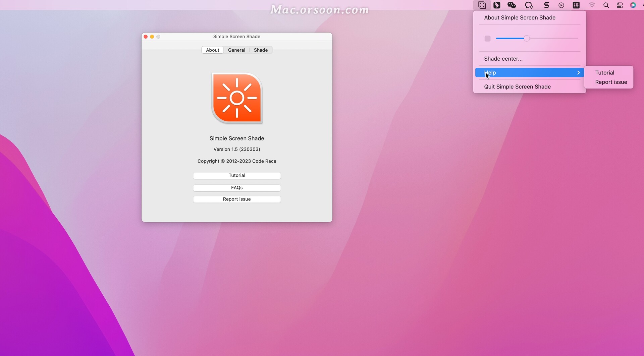Switch input method via the Pinyin icon
The width and height of the screenshot is (644, 356).
click(576, 5)
